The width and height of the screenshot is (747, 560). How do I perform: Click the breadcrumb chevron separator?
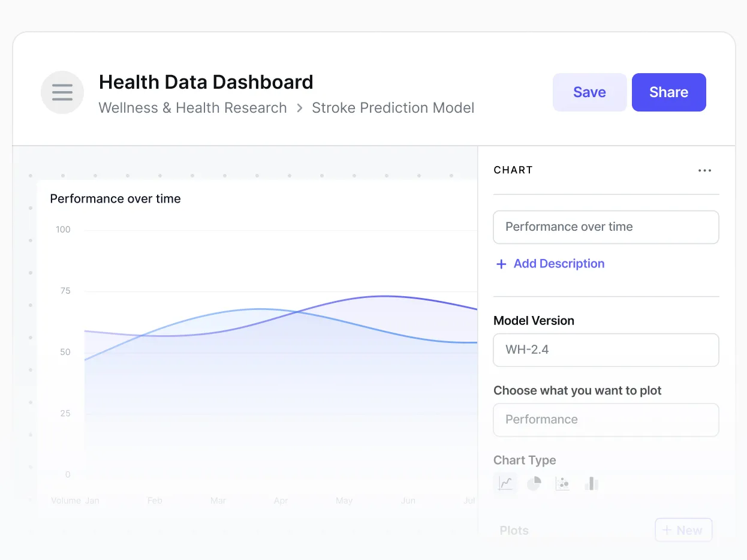[x=300, y=109]
